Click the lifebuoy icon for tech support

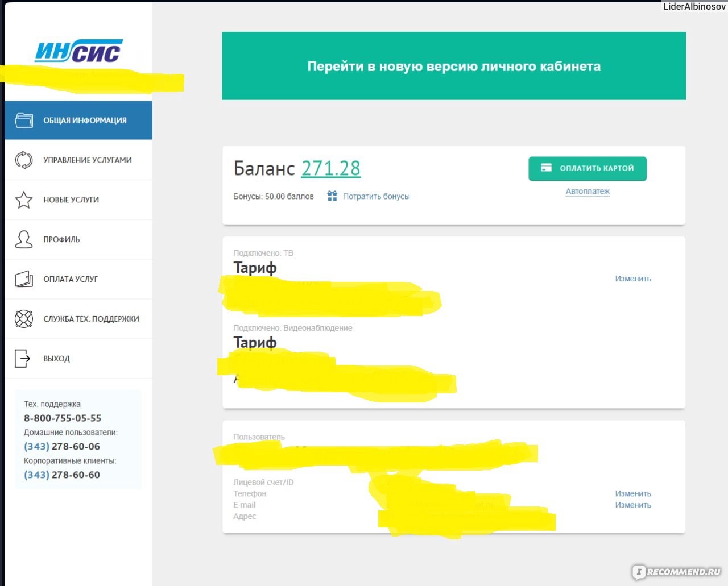24,319
